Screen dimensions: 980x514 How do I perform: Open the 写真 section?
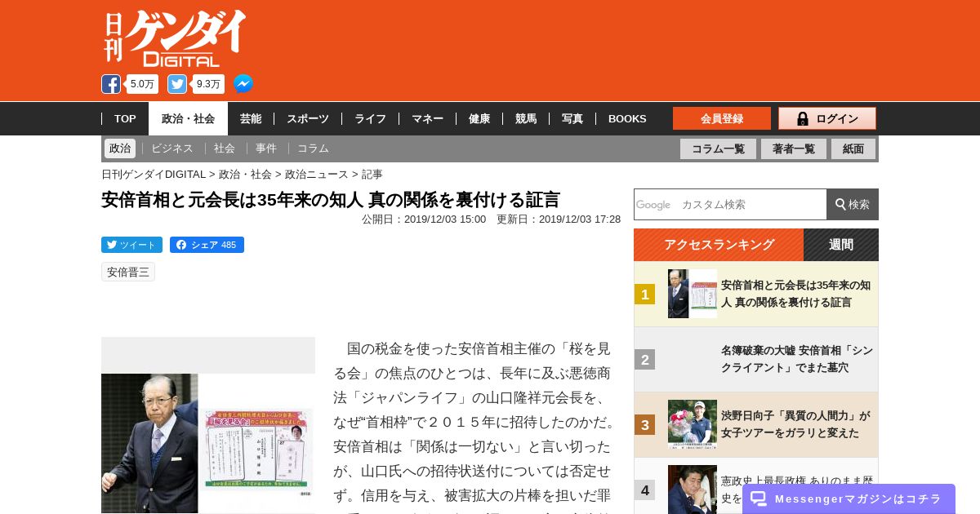[572, 118]
